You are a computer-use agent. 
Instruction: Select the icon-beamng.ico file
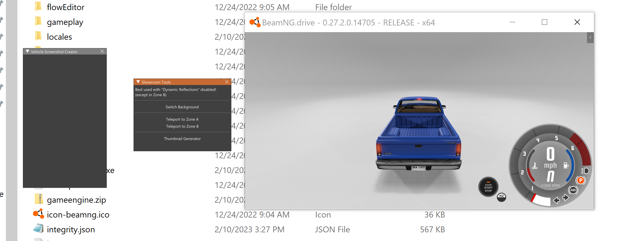[x=78, y=215]
